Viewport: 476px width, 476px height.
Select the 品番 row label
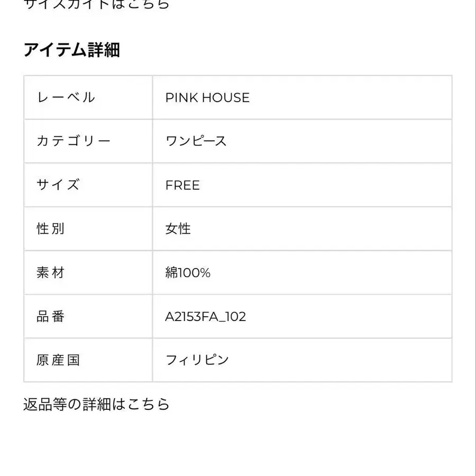click(51, 317)
